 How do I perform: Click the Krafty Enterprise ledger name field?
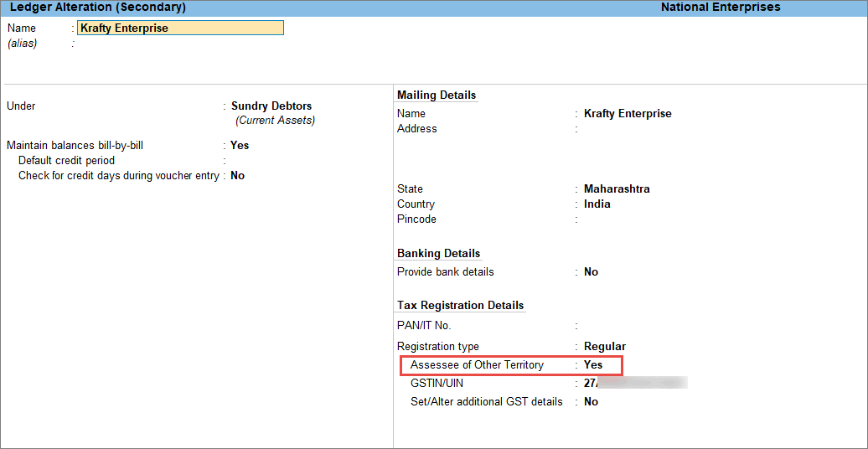point(180,28)
